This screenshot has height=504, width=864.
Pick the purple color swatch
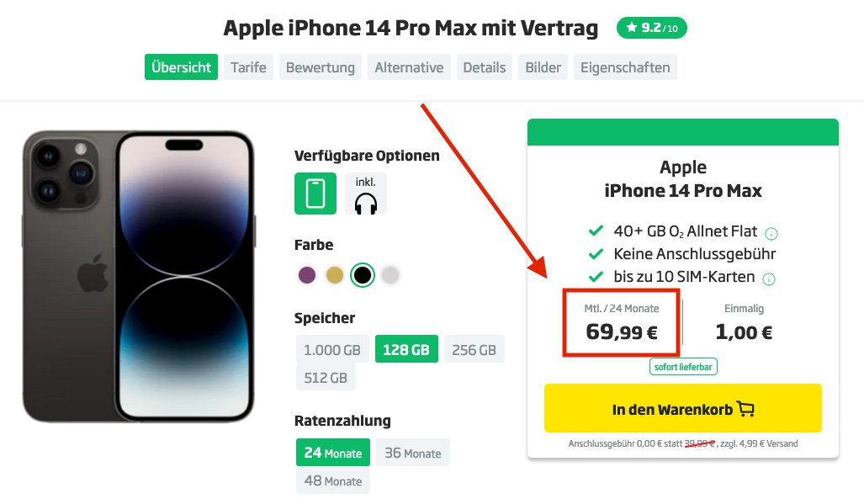coord(307,274)
